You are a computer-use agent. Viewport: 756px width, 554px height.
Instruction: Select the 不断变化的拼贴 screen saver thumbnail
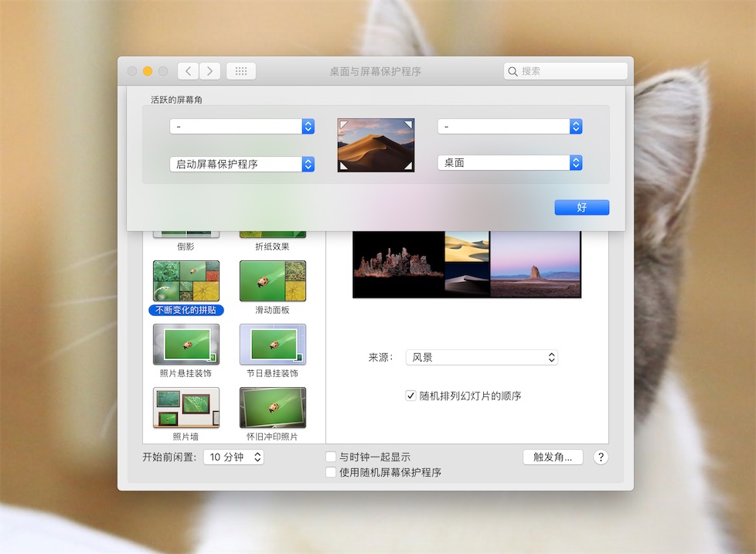click(186, 280)
